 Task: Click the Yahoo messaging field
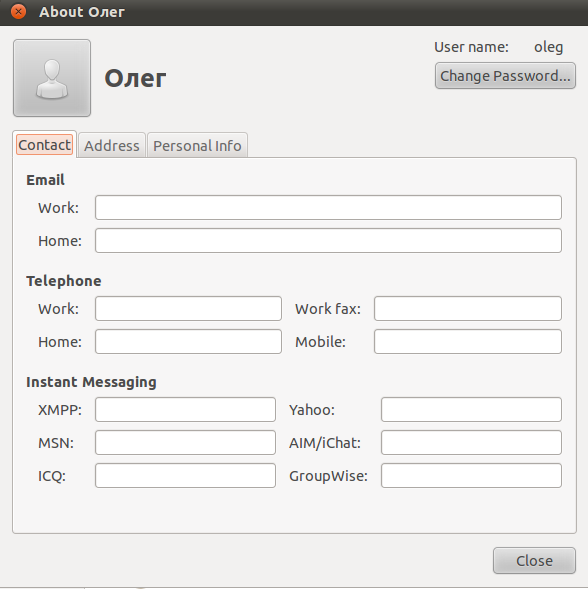point(472,409)
